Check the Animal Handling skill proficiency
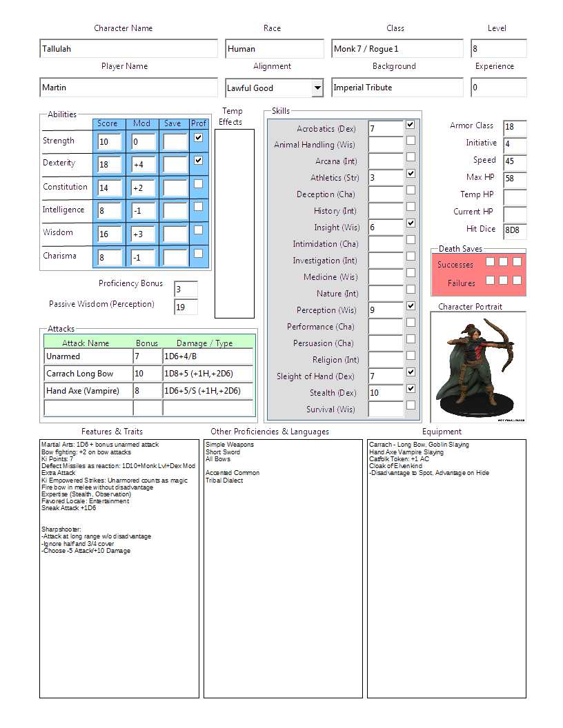 click(x=411, y=140)
